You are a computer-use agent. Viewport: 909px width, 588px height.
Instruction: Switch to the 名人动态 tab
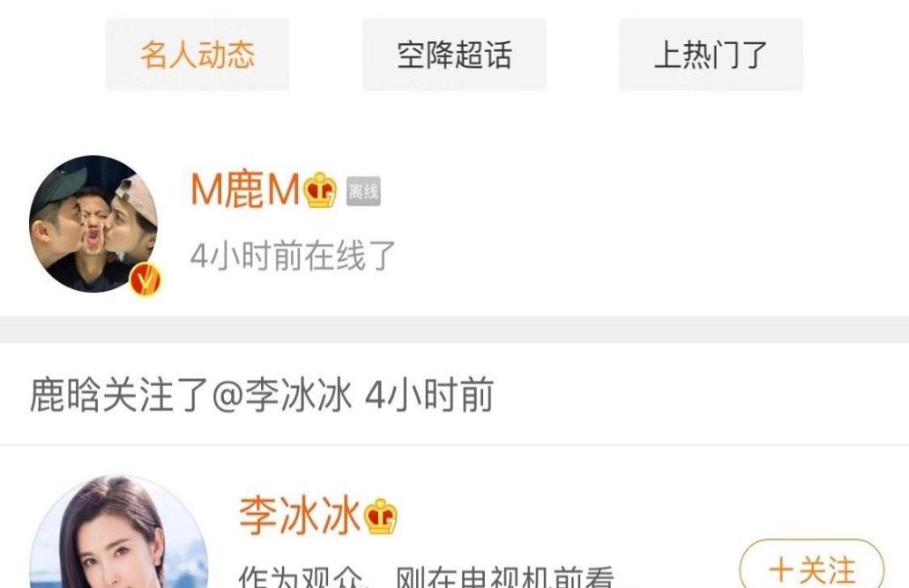(197, 55)
